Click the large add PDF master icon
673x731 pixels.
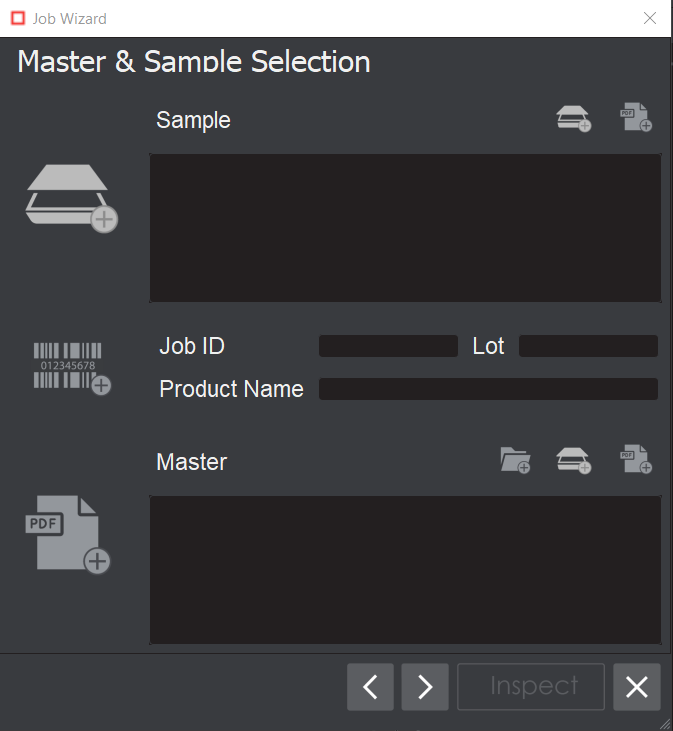coord(67,535)
